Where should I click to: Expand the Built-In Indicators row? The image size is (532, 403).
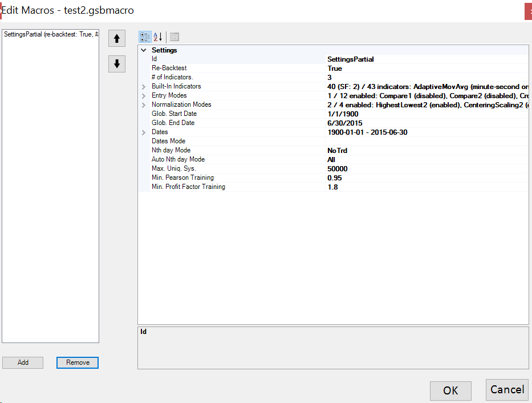tap(144, 87)
